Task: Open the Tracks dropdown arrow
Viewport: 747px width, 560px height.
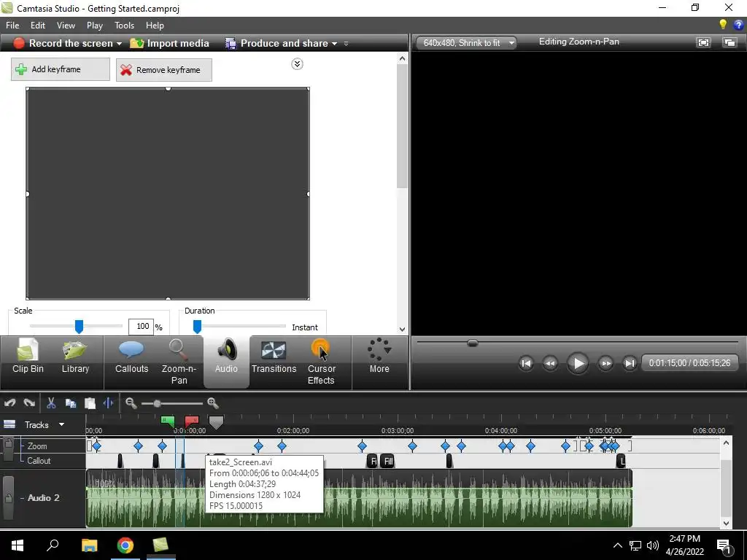Action: (61, 424)
